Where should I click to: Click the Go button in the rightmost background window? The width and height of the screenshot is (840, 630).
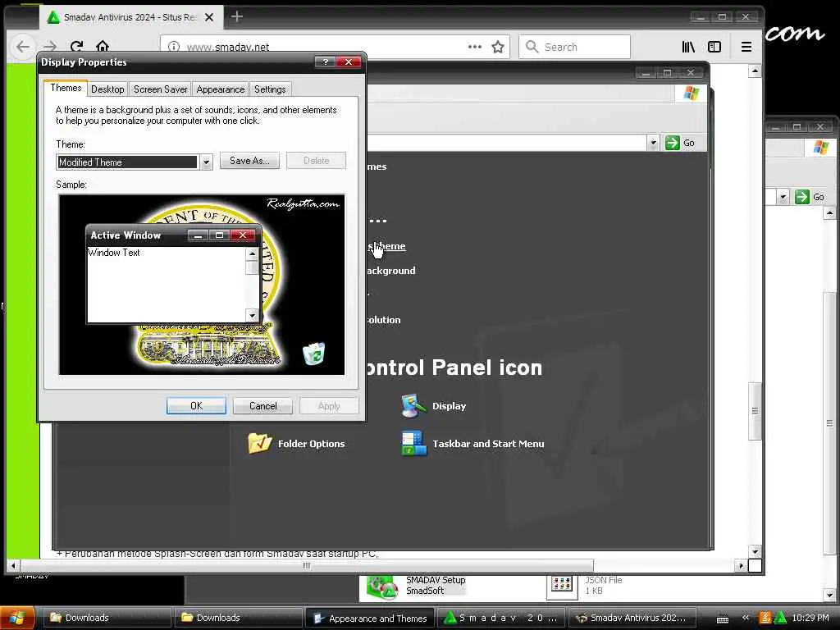tap(810, 197)
